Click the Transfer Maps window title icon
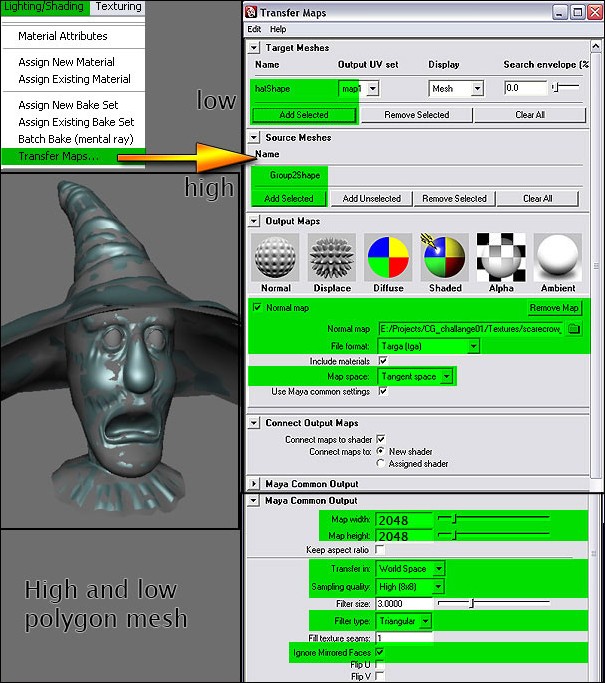The height and width of the screenshot is (683, 605). pos(251,12)
